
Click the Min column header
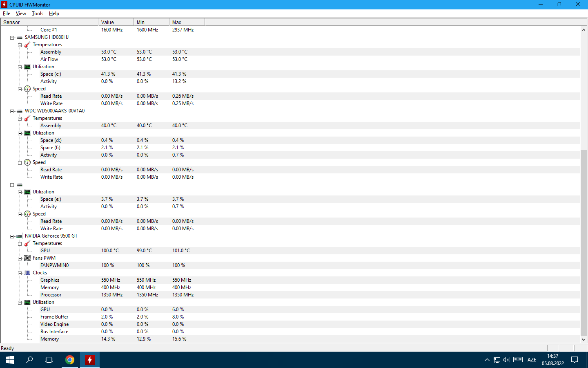pos(151,22)
